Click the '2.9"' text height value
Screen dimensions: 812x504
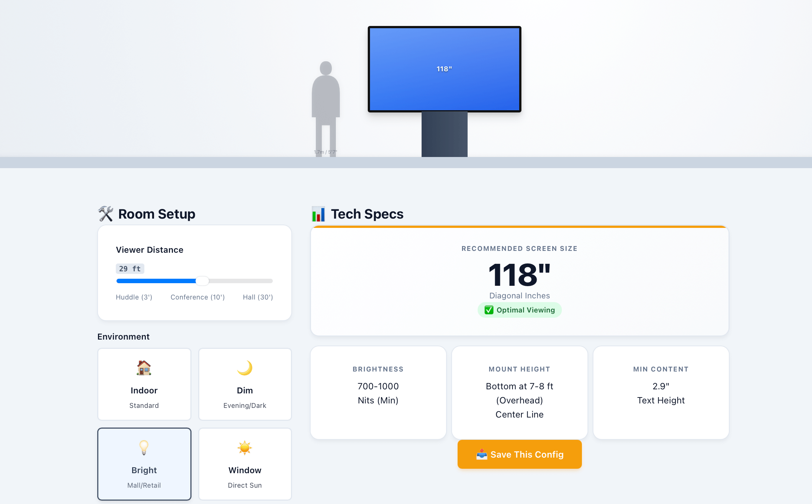pos(661,386)
